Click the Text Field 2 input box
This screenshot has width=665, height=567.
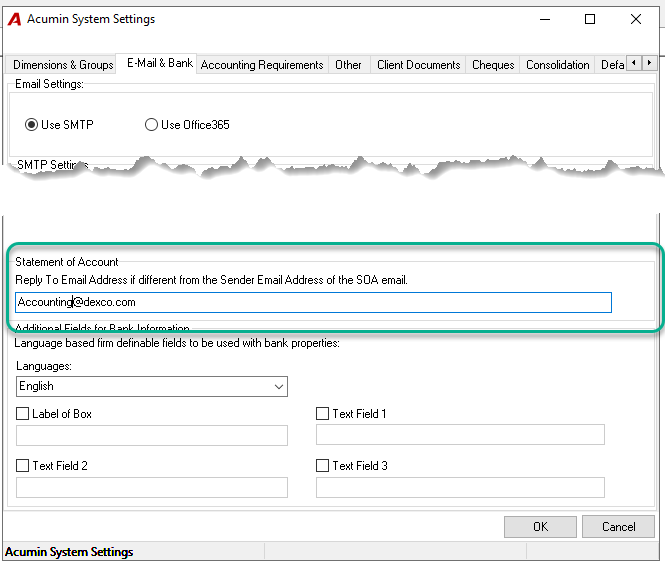tap(152, 487)
